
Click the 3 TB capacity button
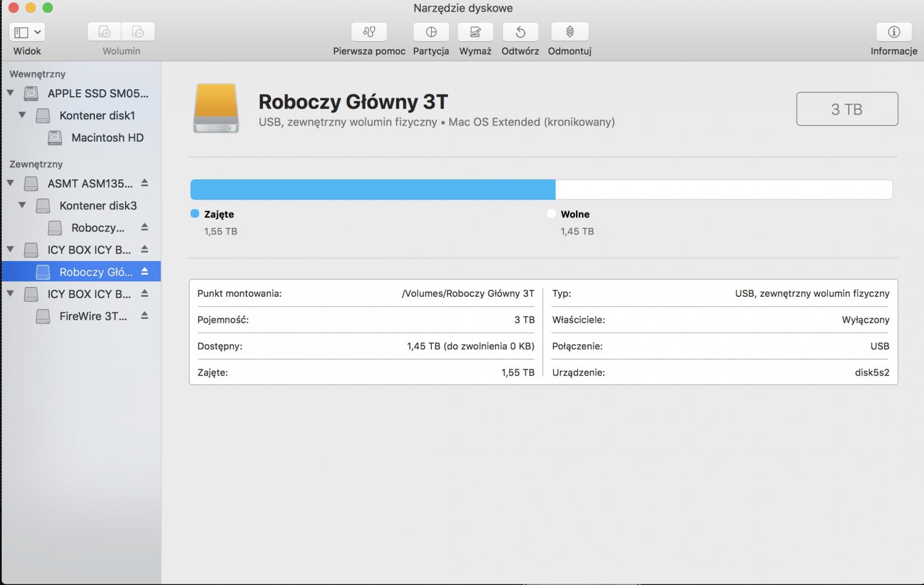[x=847, y=109]
